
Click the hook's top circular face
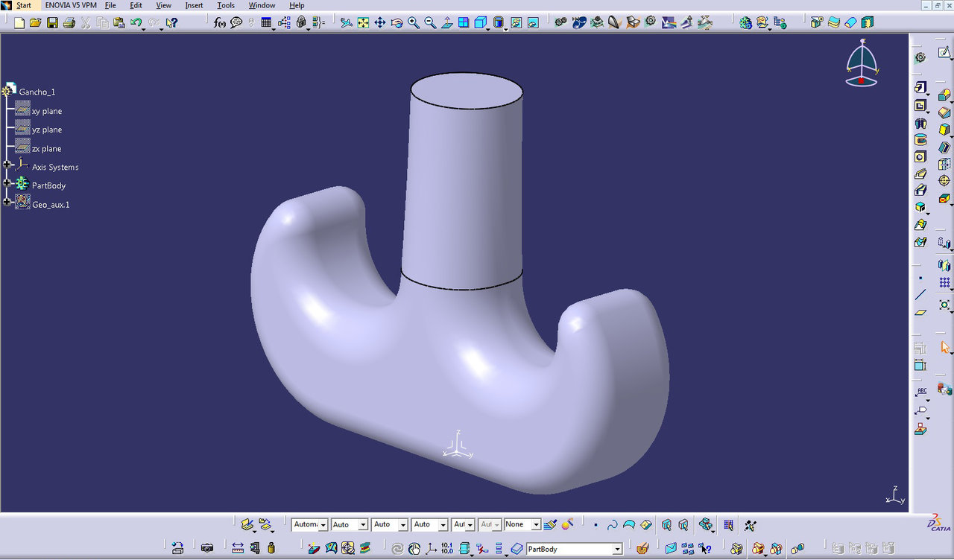tap(467, 90)
